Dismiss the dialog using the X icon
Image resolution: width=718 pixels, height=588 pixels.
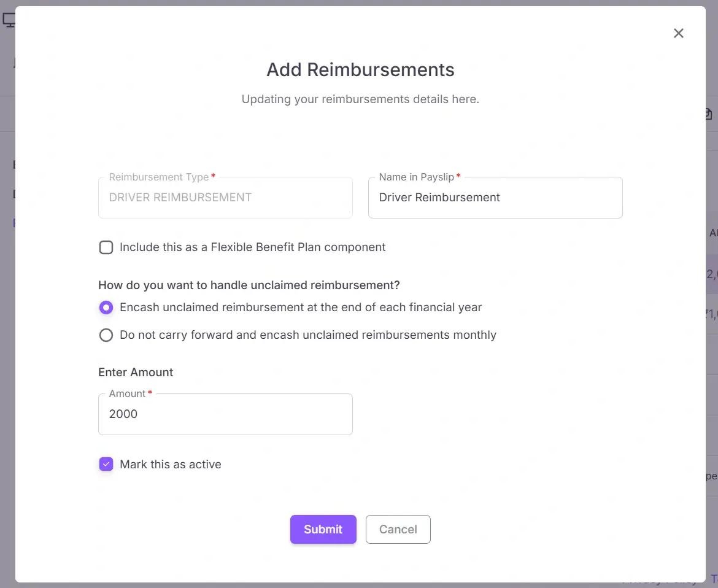click(x=678, y=33)
